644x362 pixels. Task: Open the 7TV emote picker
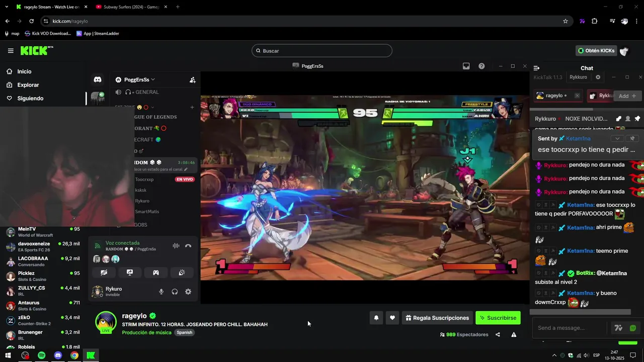tap(618, 328)
